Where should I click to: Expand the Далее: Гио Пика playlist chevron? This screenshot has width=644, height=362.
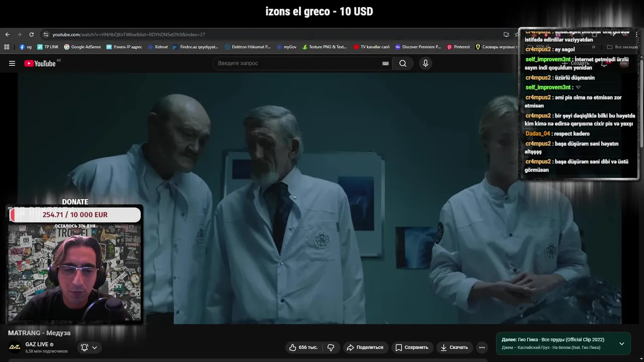622,343
